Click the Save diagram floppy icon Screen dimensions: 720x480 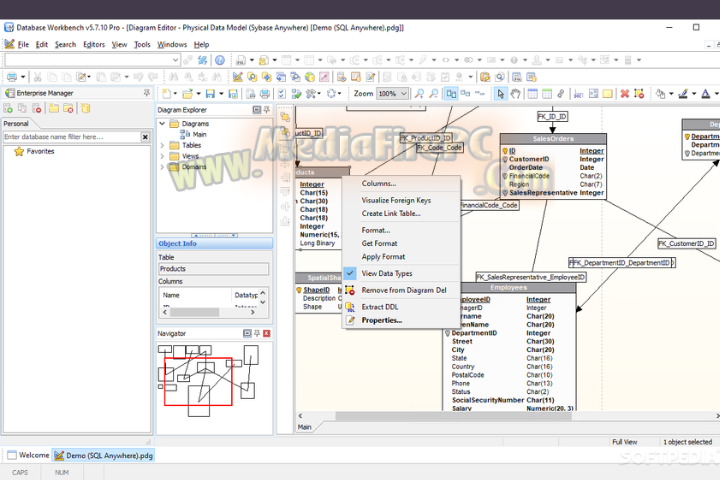click(210, 94)
